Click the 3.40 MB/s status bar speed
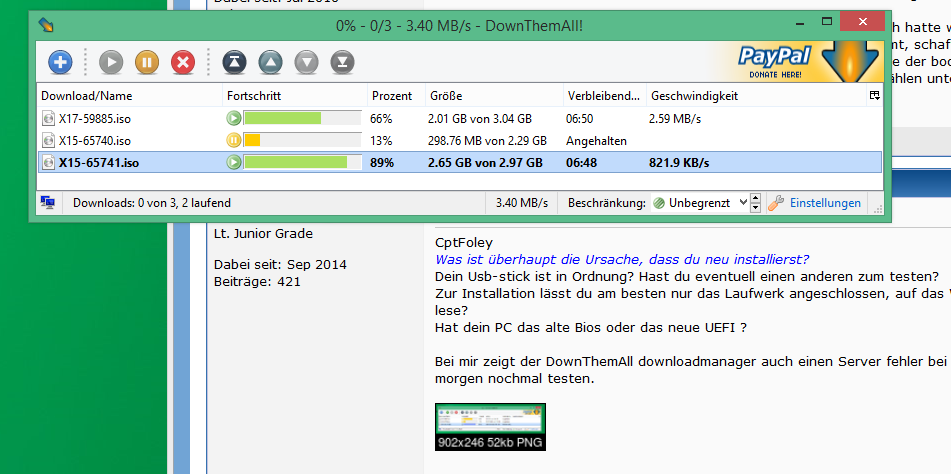Screen dimensions: 951x474 [x=522, y=203]
